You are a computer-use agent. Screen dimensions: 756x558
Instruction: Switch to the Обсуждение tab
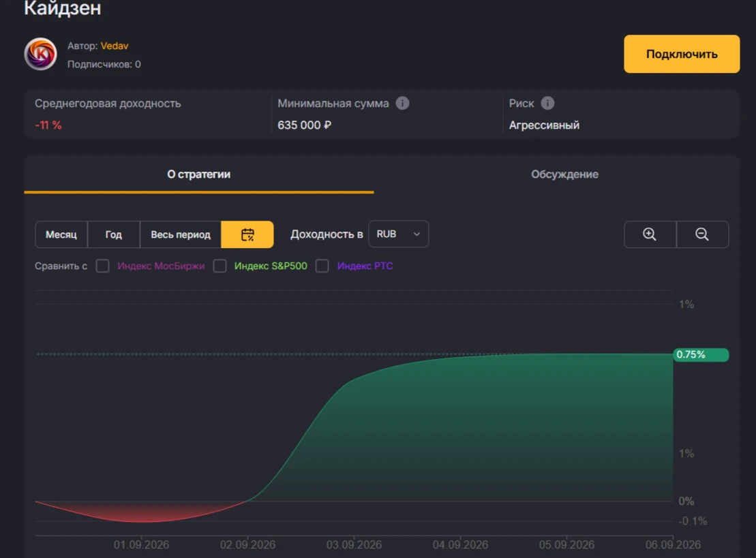pyautogui.click(x=564, y=174)
